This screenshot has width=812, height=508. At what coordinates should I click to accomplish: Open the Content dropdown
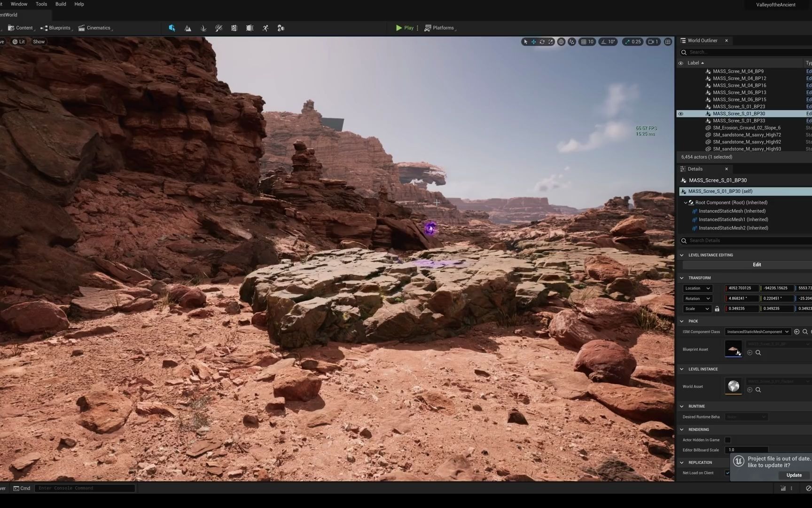coord(21,28)
